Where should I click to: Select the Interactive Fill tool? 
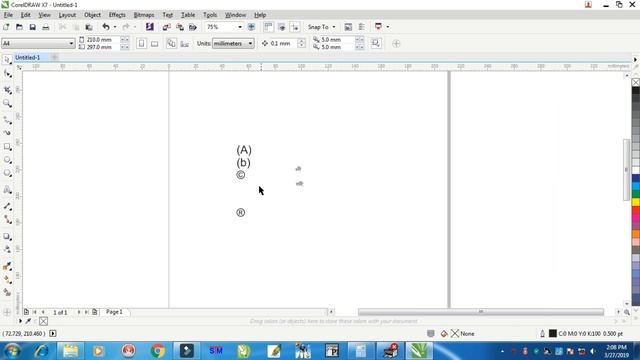coord(7,280)
